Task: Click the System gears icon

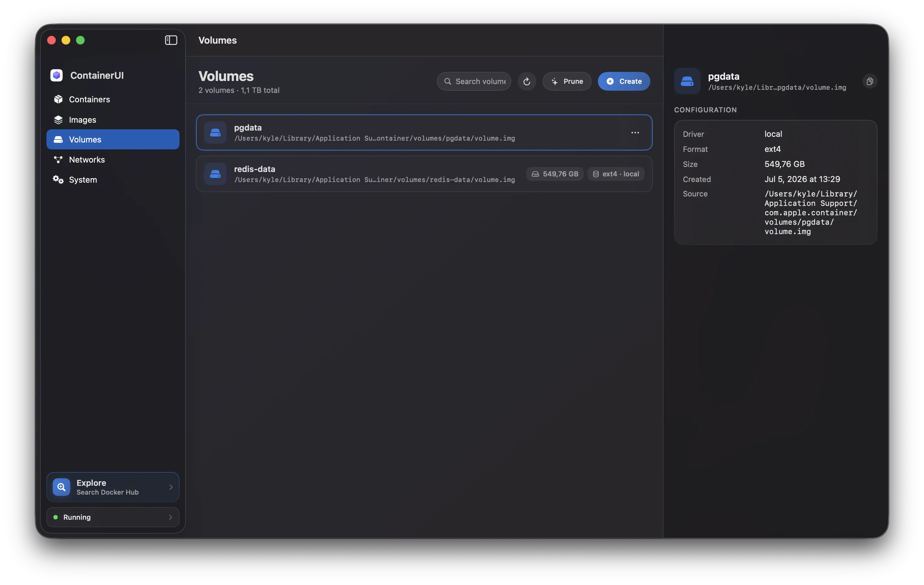Action: (58, 180)
